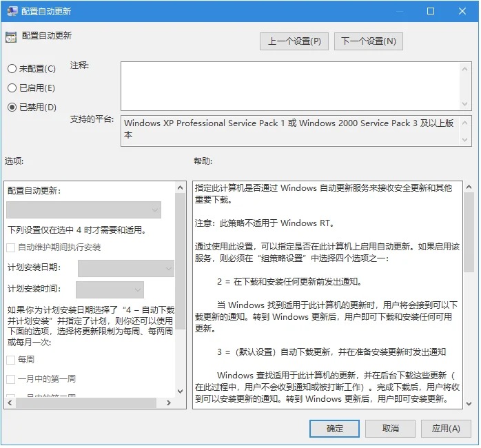
Task: Click options panel vertical scrollbar thumb
Action: [181, 261]
